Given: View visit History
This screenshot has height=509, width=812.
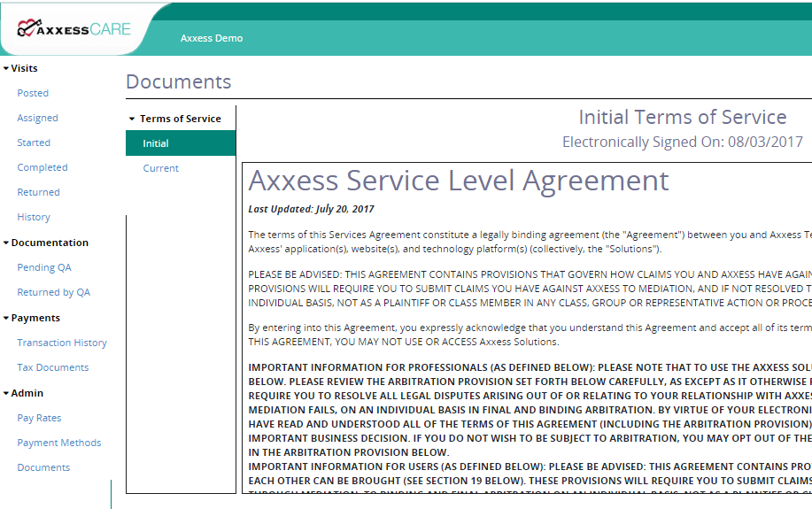Looking at the screenshot, I should 34,218.
